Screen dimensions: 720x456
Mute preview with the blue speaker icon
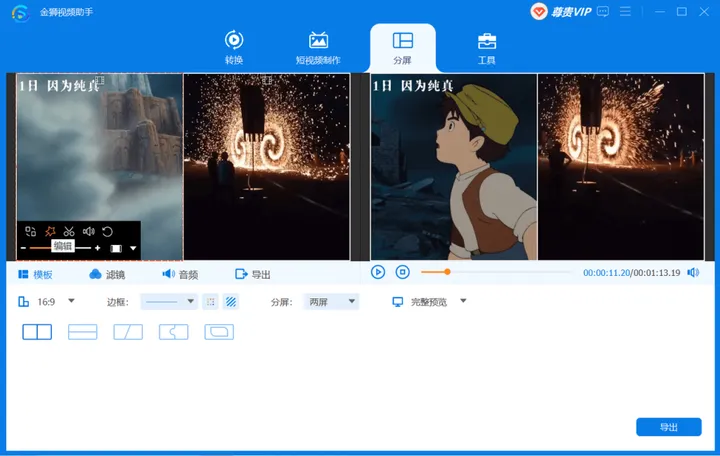[693, 273]
